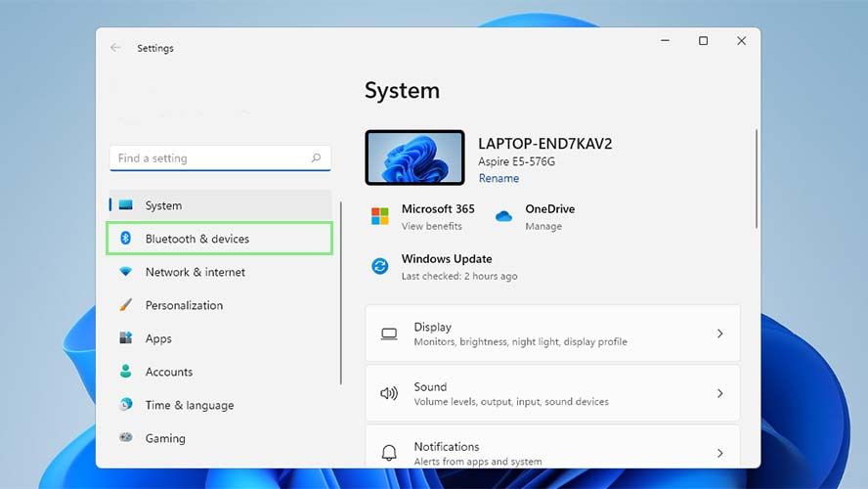
Task: Click the Accounts person icon
Action: point(126,371)
